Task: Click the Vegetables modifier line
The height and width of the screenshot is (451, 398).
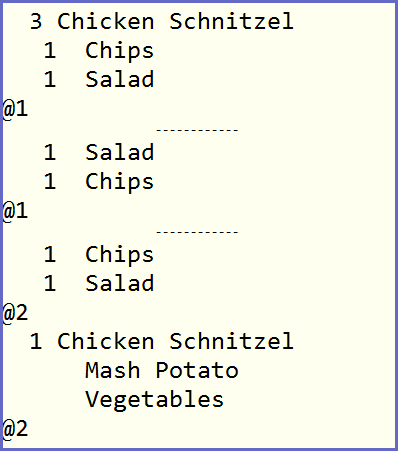Action: (x=154, y=400)
